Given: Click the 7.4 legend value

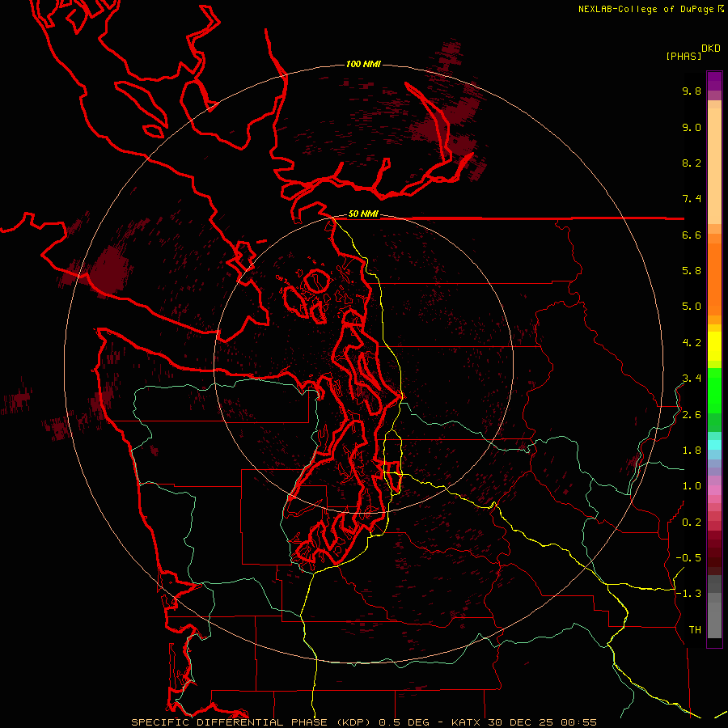Looking at the screenshot, I should click(x=692, y=199).
